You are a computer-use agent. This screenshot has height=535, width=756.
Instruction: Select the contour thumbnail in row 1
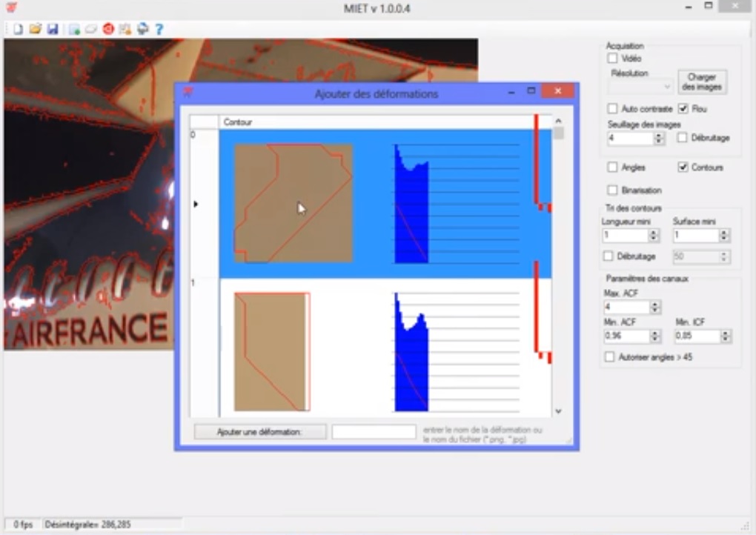click(x=271, y=351)
